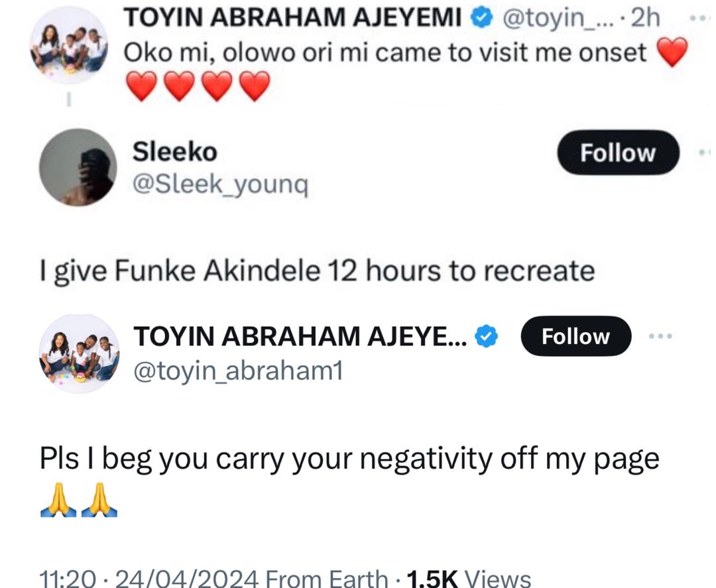Follow the Sleeko account
716x588 pixels.
pos(617,153)
